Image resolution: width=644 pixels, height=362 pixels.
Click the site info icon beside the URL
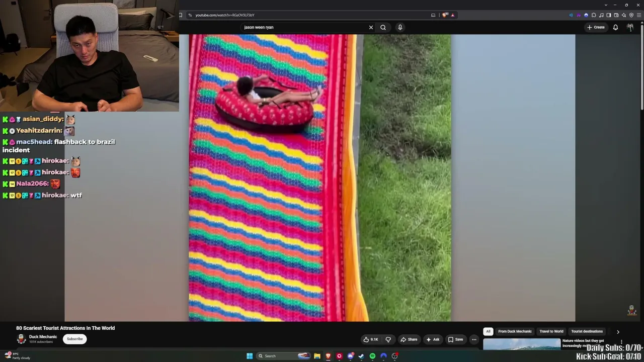(190, 15)
